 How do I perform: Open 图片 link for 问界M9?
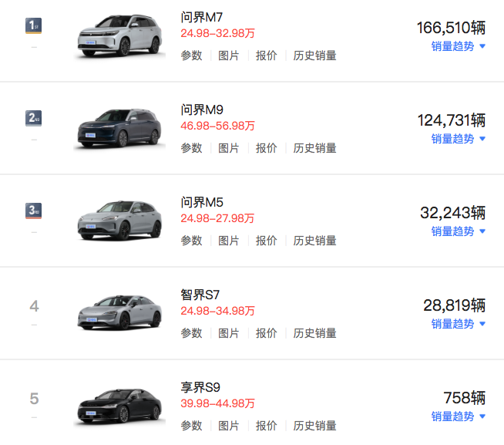[x=229, y=148]
